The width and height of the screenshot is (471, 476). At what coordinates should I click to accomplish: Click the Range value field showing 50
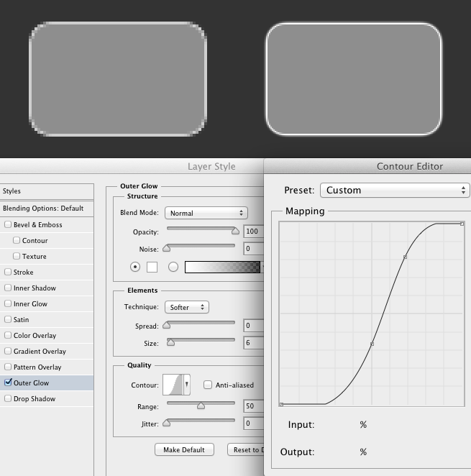[254, 406]
